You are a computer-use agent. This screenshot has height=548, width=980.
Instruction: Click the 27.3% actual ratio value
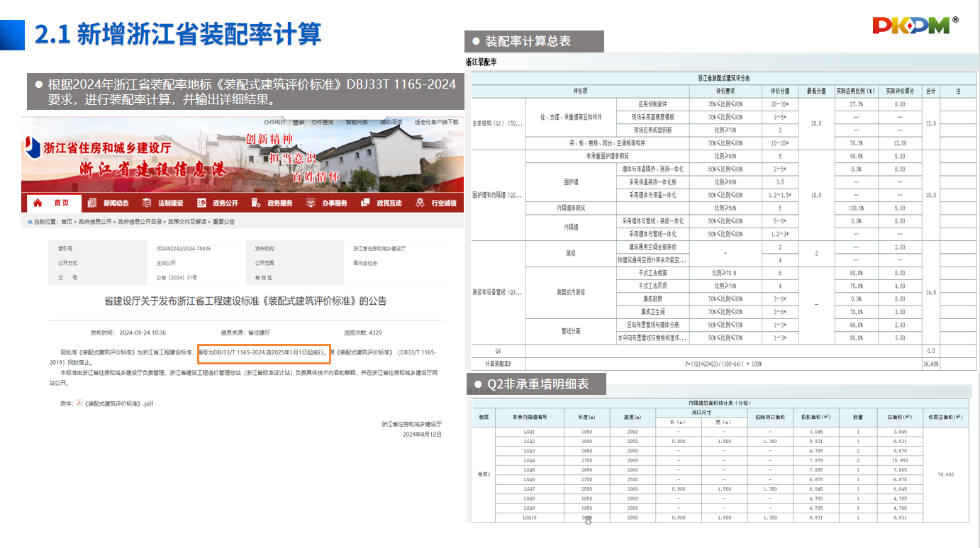856,104
